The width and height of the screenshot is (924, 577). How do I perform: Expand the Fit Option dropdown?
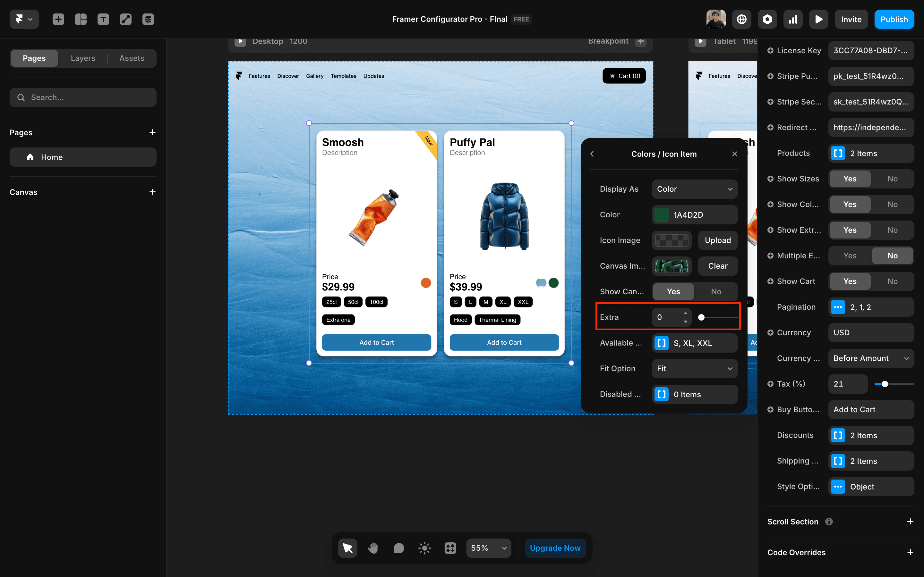coord(694,369)
